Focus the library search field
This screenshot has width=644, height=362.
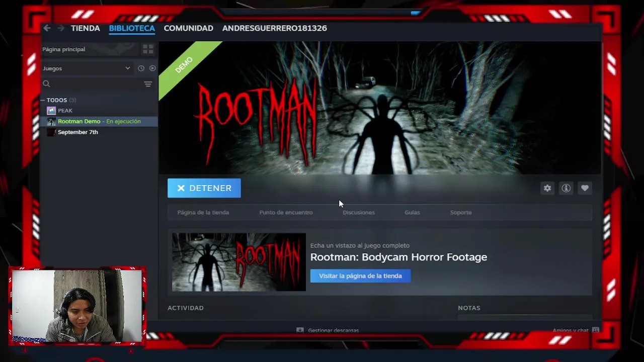(91, 84)
